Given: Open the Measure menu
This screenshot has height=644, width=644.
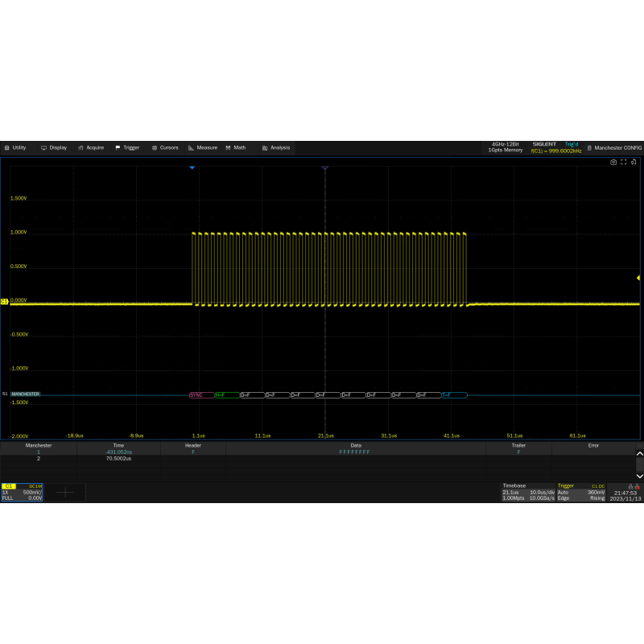Looking at the screenshot, I should (203, 147).
